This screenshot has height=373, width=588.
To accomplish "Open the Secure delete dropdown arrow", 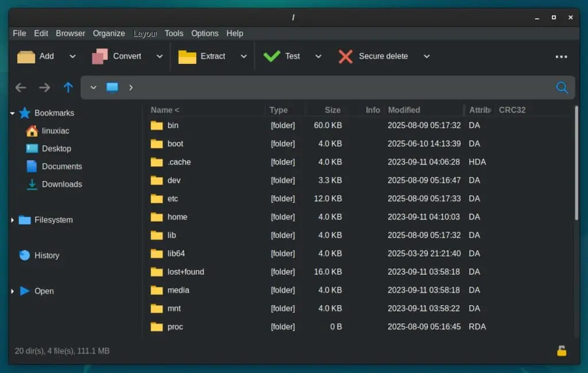I will 427,56.
